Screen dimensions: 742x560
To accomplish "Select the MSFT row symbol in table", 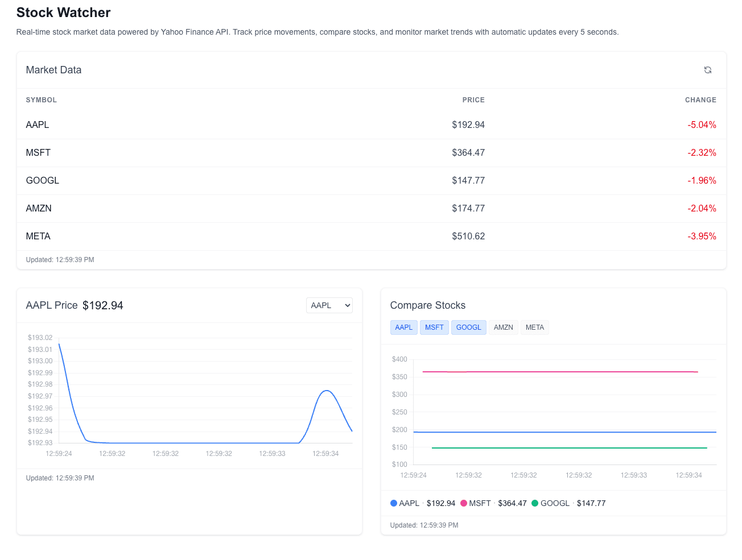I will 38,152.
